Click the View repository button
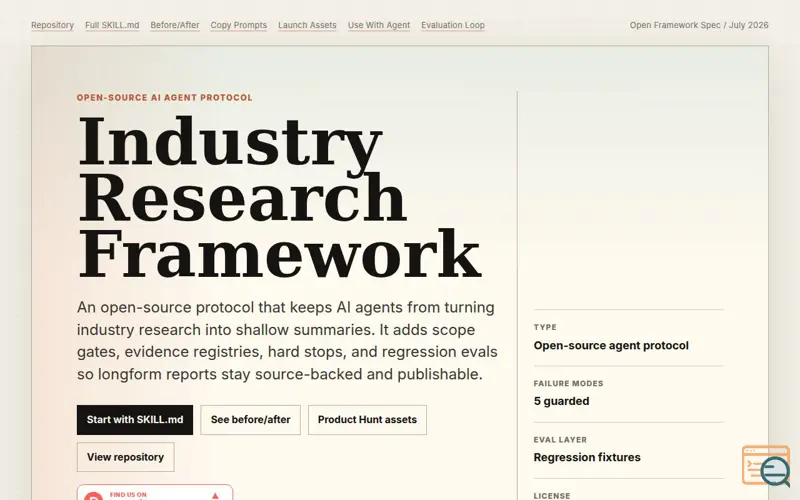The width and height of the screenshot is (800, 500). [126, 457]
